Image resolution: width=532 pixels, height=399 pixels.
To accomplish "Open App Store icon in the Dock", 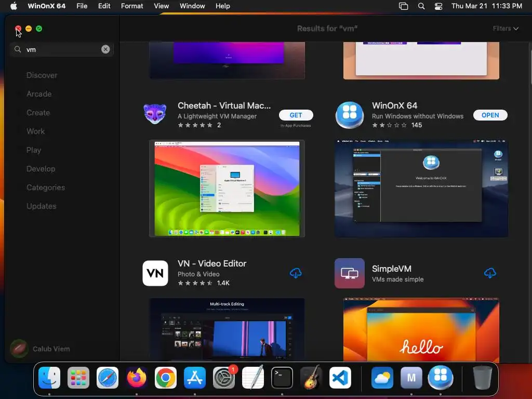I will coord(195,378).
